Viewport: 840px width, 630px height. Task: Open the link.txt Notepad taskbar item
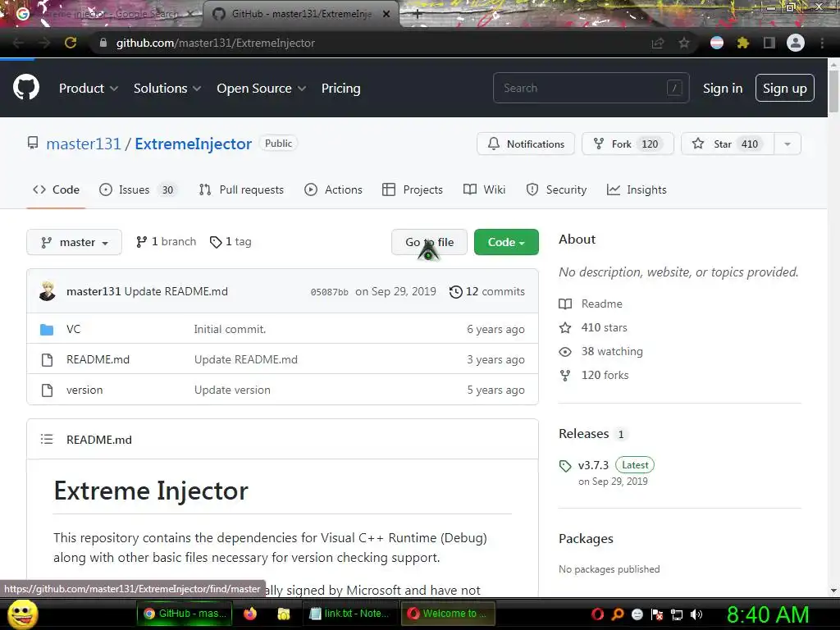coord(350,614)
